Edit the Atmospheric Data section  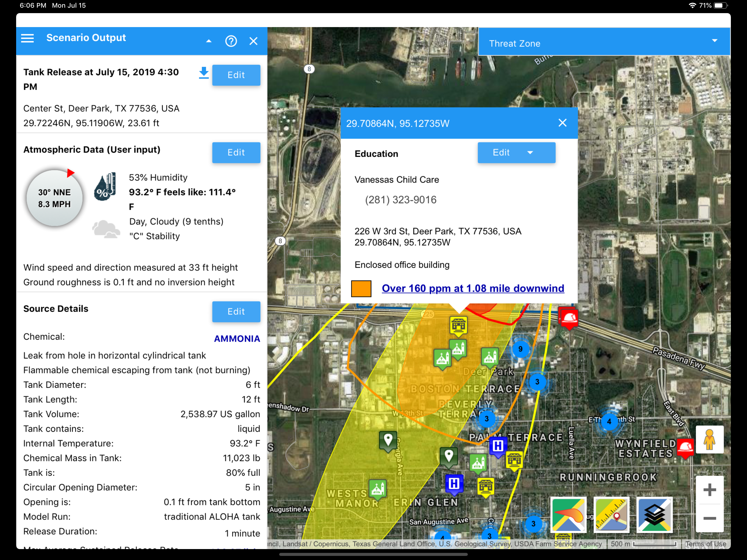point(236,153)
